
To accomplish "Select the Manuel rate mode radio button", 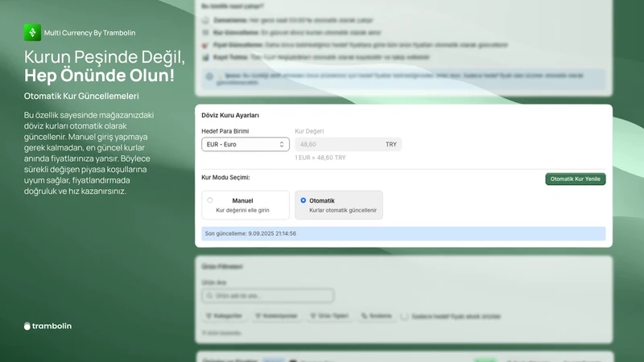I will [210, 200].
